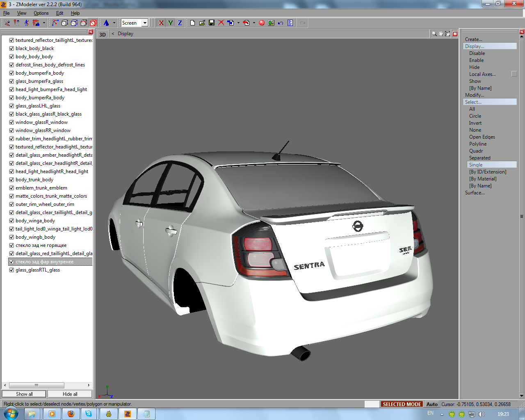Choose Select Quadr command
Screen dimensions: 525x420
coord(476,151)
